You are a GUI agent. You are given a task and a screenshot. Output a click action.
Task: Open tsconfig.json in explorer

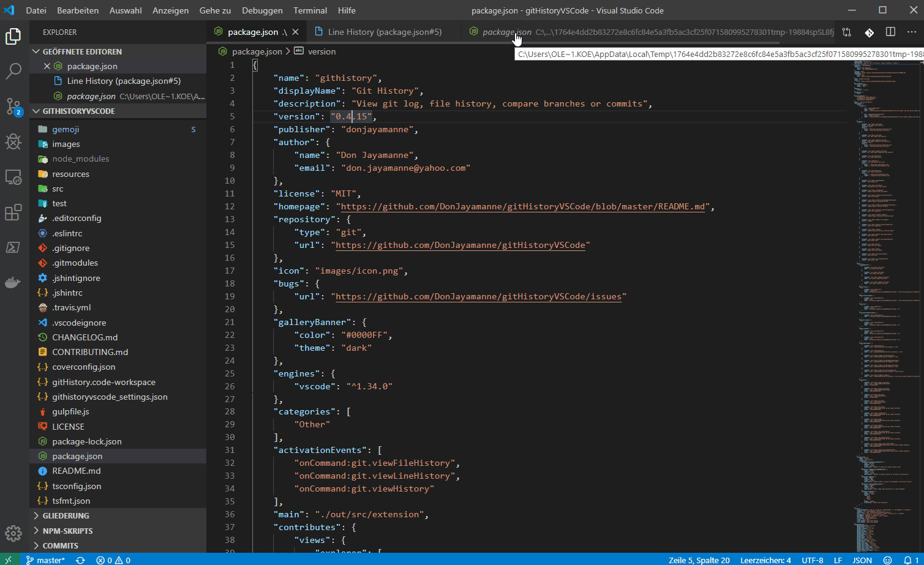(x=118, y=486)
